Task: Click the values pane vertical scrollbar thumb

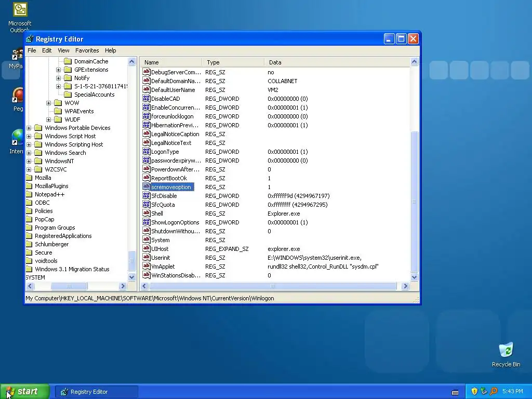Action: point(414,202)
